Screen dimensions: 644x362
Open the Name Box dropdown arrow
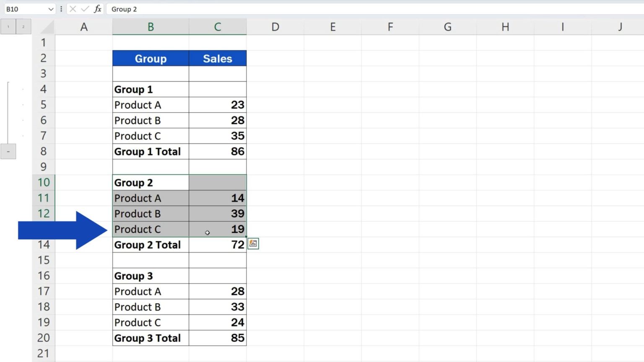click(51, 9)
